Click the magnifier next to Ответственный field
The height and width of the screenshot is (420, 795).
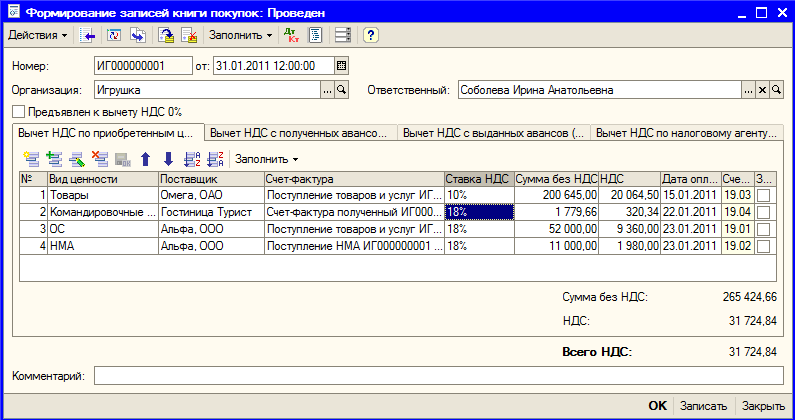pos(776,90)
